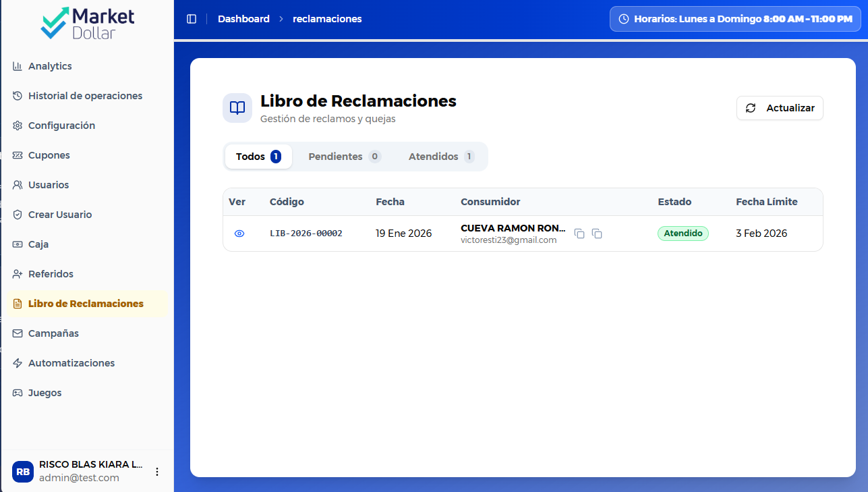The height and width of the screenshot is (492, 868).
Task: Click the Horarios schedule banner
Action: click(x=735, y=19)
